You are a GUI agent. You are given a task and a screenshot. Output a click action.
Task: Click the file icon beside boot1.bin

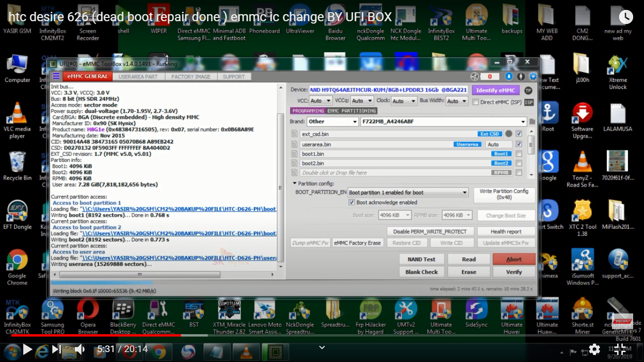[x=296, y=154]
